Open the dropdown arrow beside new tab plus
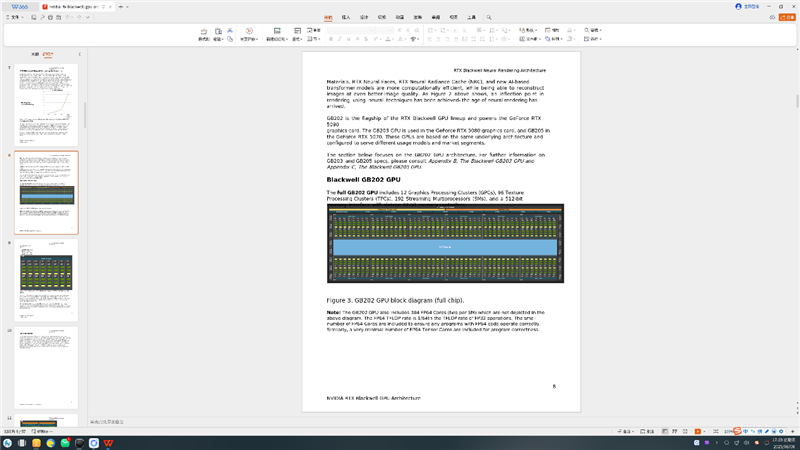Screen dimensions: 800x450 [x=127, y=7]
